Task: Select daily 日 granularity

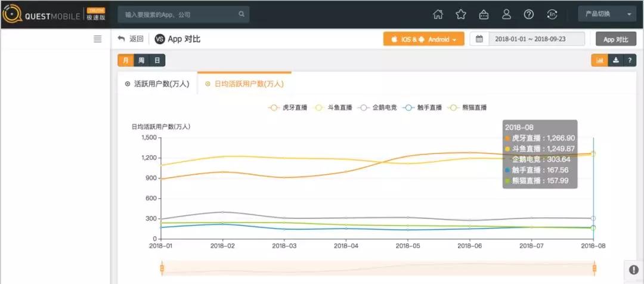Action: coord(157,60)
